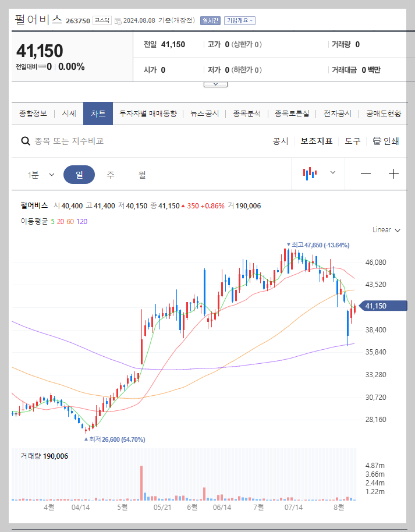
Task: Switch chart period to 주 (weekly)
Action: (110, 174)
